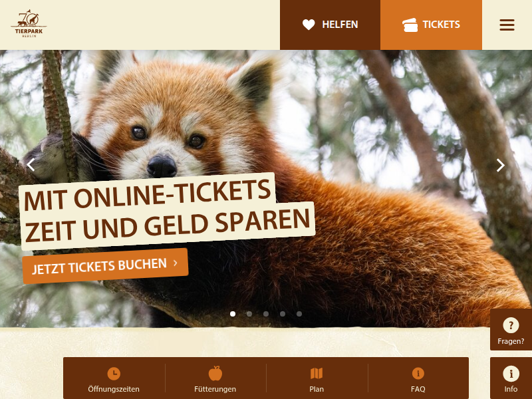
Task: Click the Jetzt Tickets Buchen button
Action: coord(105,266)
